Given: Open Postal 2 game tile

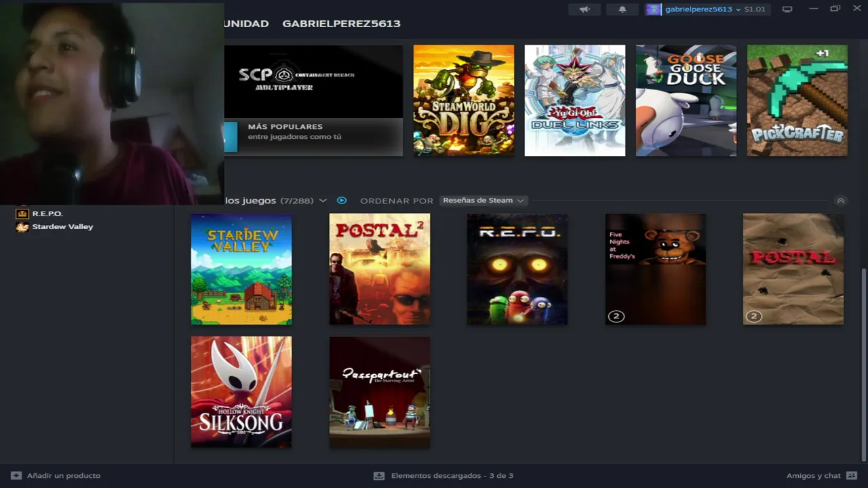Looking at the screenshot, I should click(x=380, y=269).
